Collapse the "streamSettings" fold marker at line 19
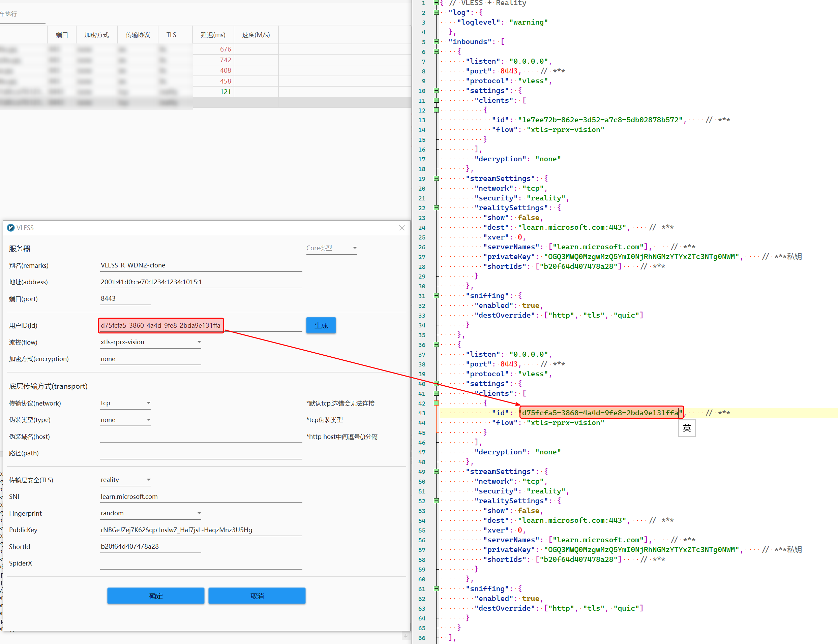 tap(436, 178)
